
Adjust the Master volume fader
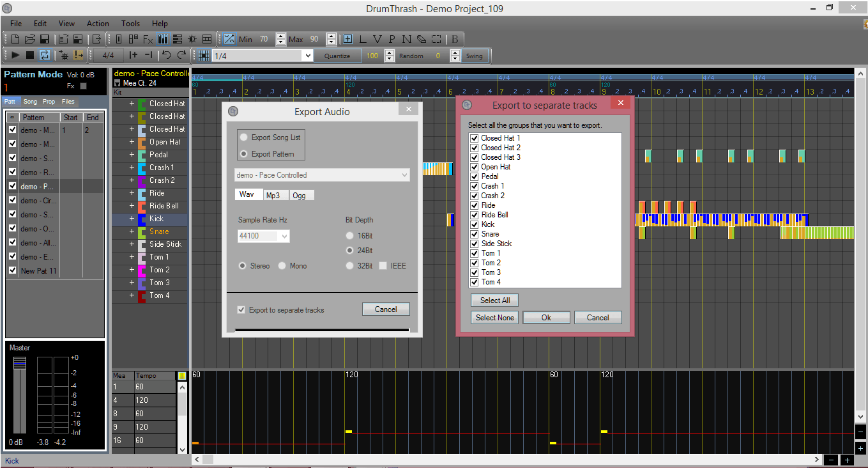(20, 363)
